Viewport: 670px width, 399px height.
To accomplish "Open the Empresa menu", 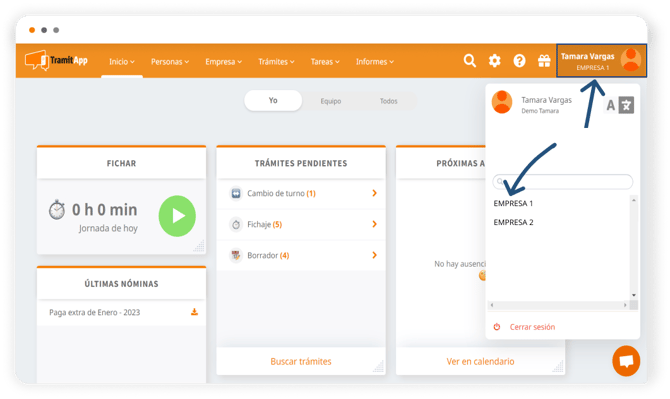I will click(223, 62).
